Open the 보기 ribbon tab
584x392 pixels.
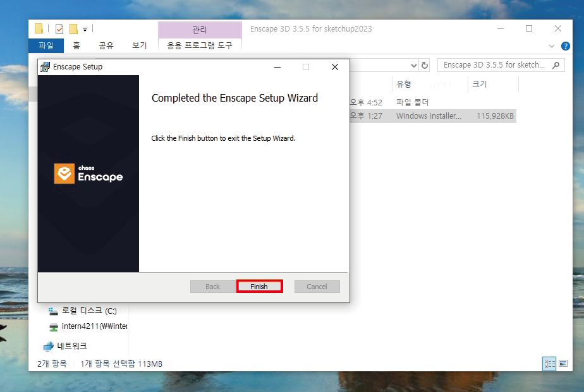pyautogui.click(x=139, y=45)
